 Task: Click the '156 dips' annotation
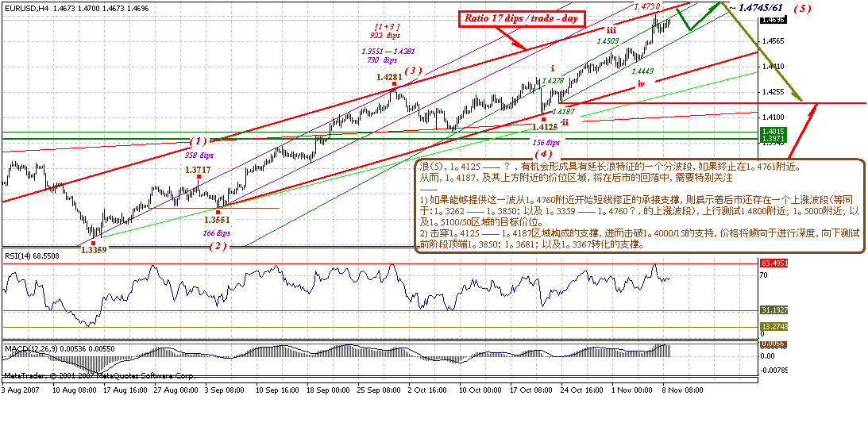pyautogui.click(x=547, y=142)
